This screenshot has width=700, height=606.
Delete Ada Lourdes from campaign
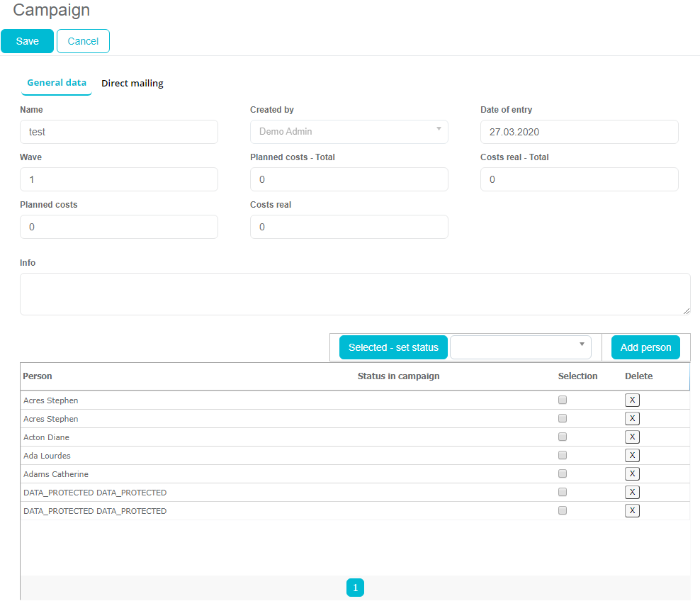click(x=632, y=456)
